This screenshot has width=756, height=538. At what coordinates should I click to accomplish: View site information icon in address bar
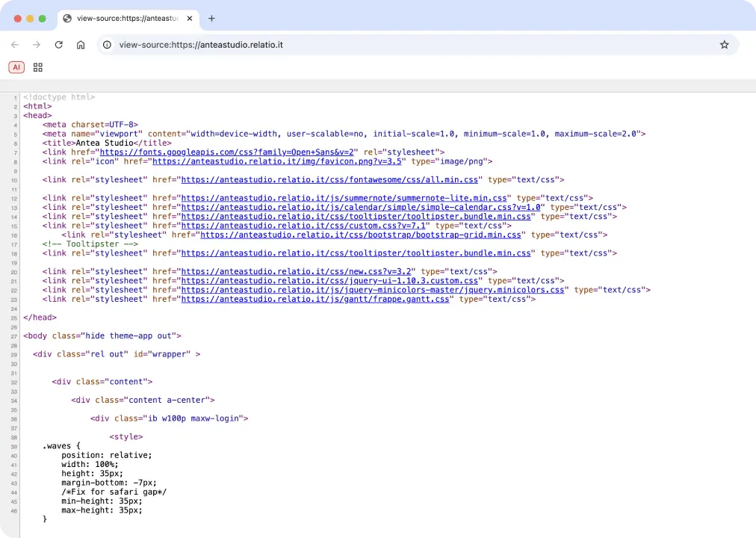pyautogui.click(x=107, y=45)
